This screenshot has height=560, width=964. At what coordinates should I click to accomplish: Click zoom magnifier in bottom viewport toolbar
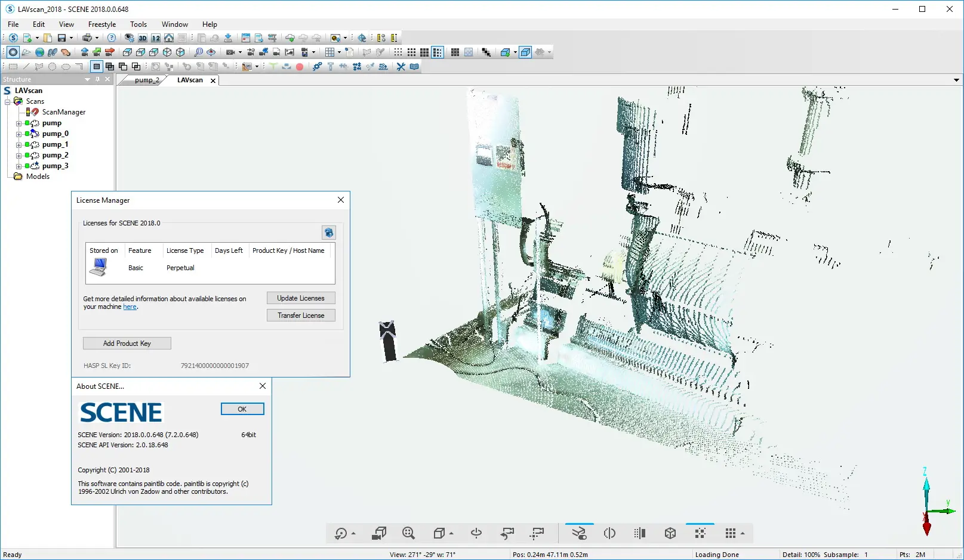(408, 533)
